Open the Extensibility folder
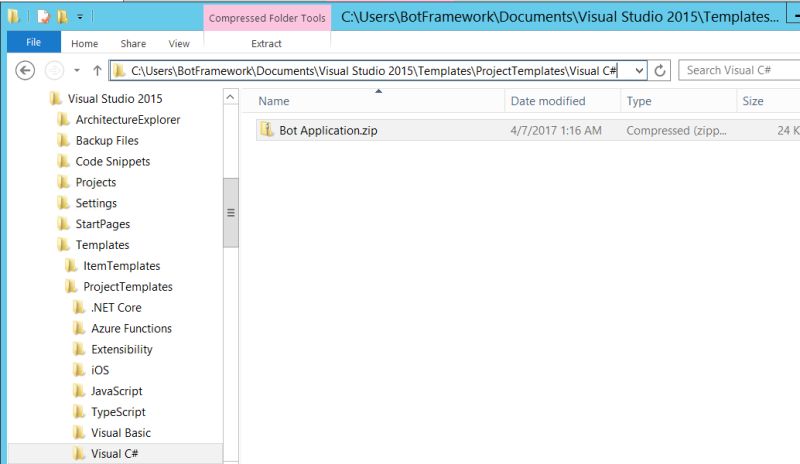The height and width of the screenshot is (464, 800). point(121,350)
